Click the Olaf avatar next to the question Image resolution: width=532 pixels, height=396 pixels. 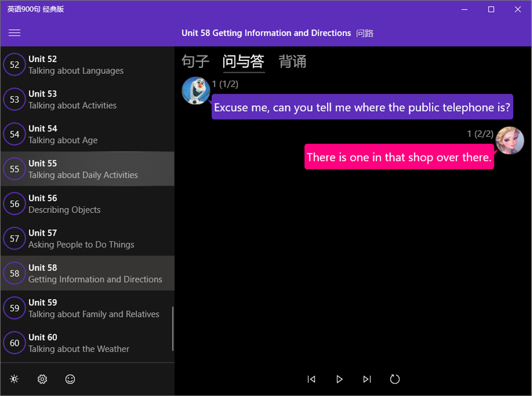(195, 90)
